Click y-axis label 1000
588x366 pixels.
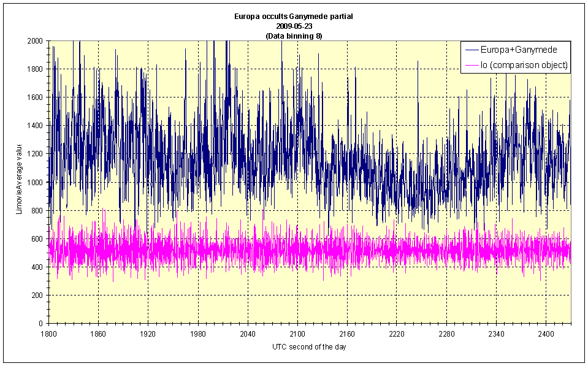pyautogui.click(x=35, y=182)
